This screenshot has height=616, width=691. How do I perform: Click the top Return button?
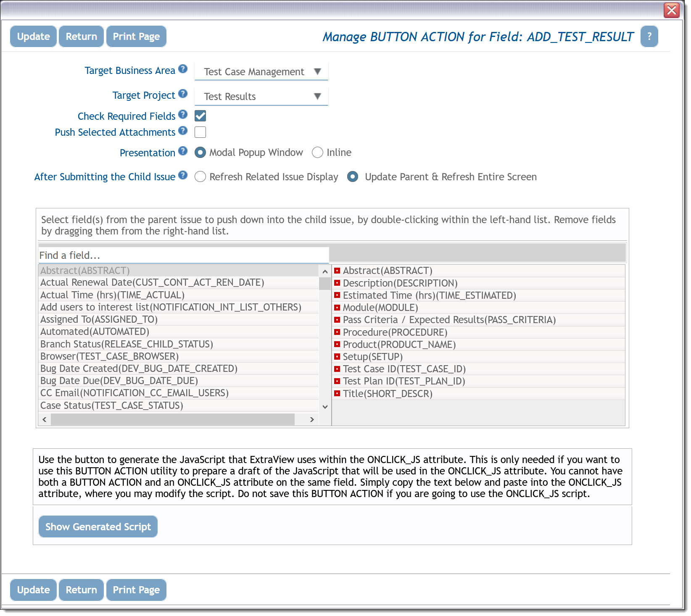tap(82, 37)
